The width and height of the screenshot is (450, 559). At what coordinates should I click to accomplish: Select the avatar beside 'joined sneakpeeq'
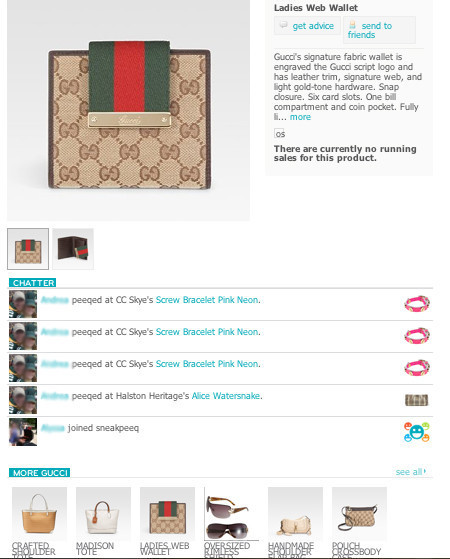click(x=23, y=432)
